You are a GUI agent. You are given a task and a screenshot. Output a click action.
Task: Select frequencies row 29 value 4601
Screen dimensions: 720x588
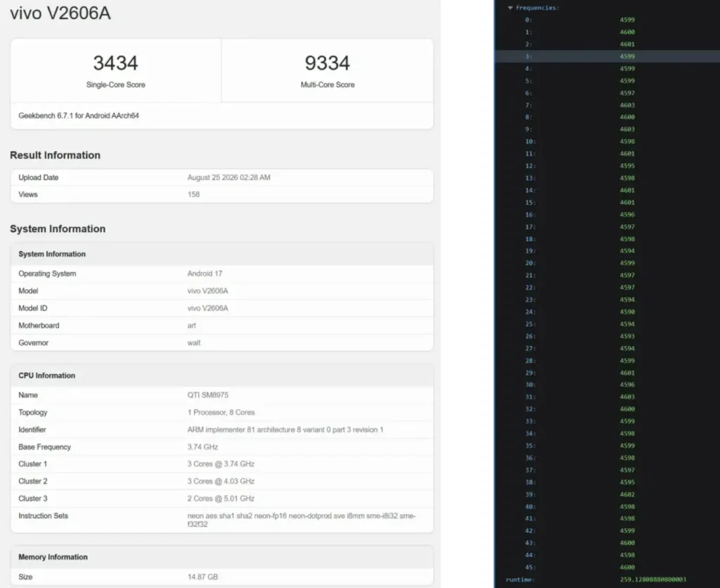627,373
